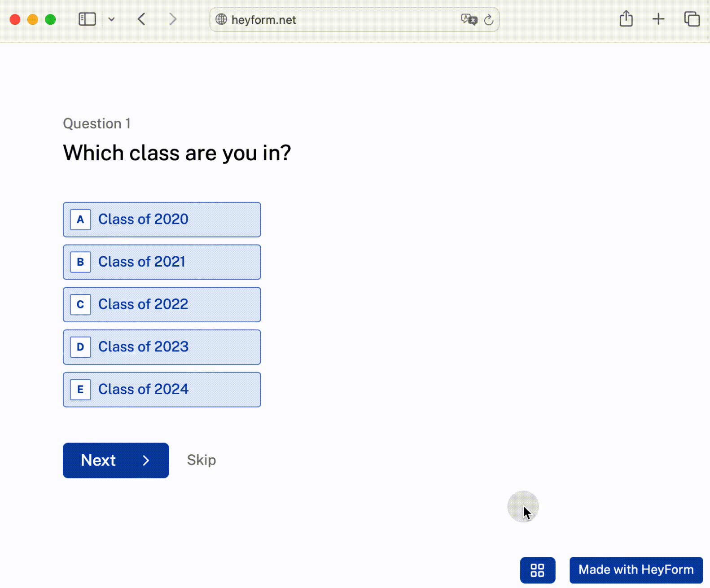Select Class of 2023

tap(162, 347)
